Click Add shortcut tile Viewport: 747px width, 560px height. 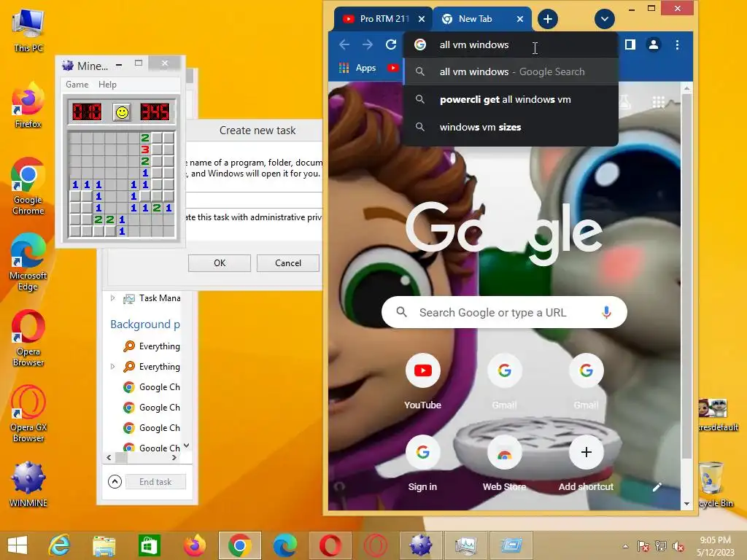(586, 463)
